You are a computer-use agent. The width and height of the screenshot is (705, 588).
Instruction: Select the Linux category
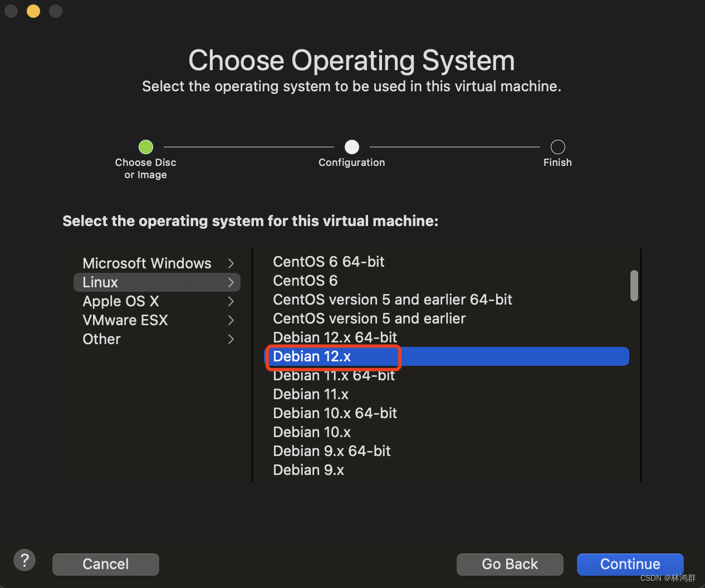click(x=101, y=282)
